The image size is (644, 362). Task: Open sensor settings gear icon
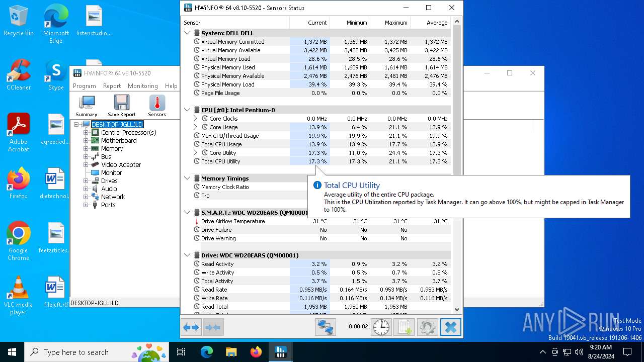(x=427, y=327)
